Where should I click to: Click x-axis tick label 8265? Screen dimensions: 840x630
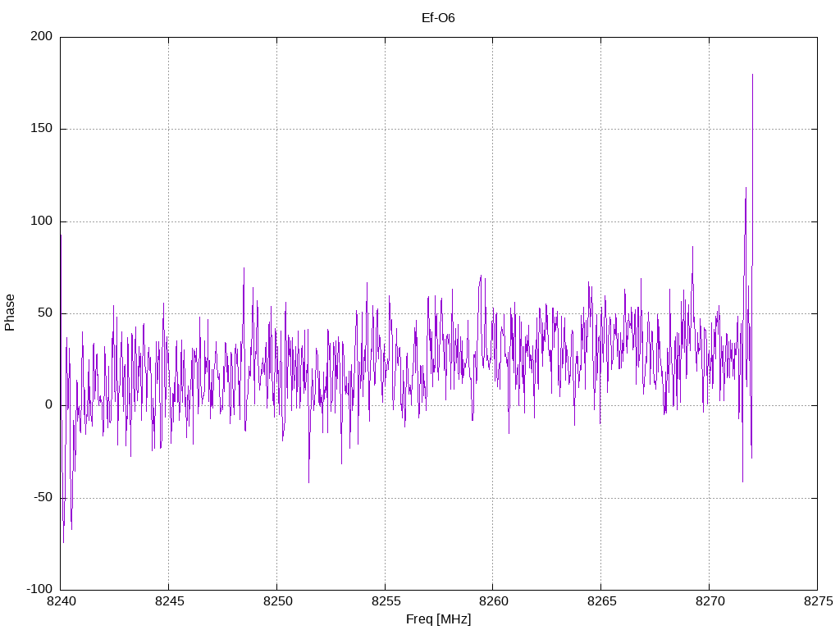tap(601, 601)
